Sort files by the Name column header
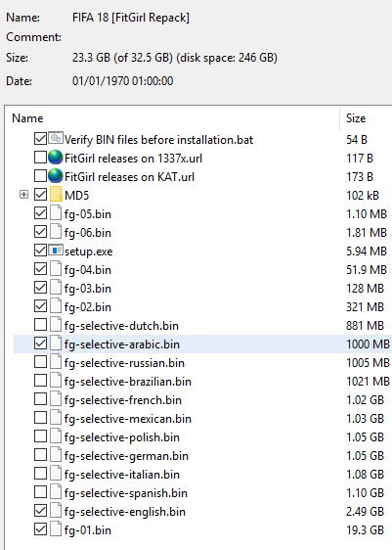 pos(172,118)
